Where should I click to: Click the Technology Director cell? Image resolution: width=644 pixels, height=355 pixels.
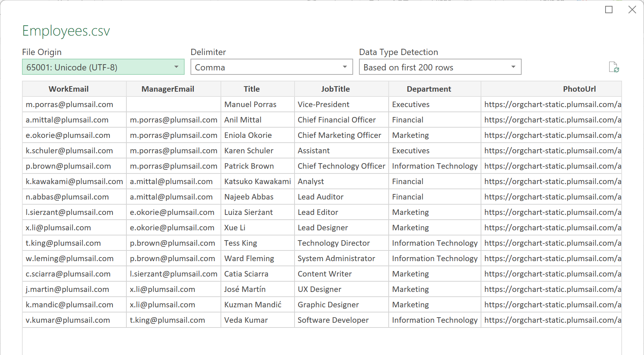click(x=342, y=243)
